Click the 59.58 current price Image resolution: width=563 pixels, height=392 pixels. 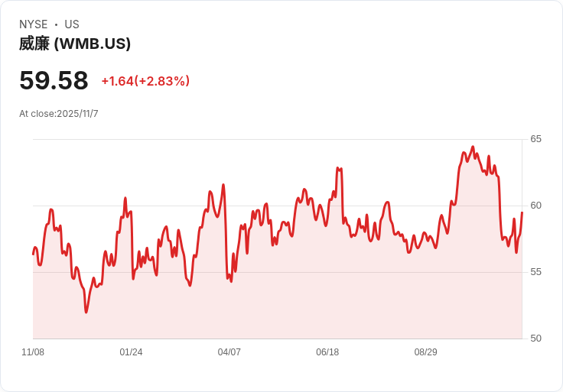tap(54, 80)
